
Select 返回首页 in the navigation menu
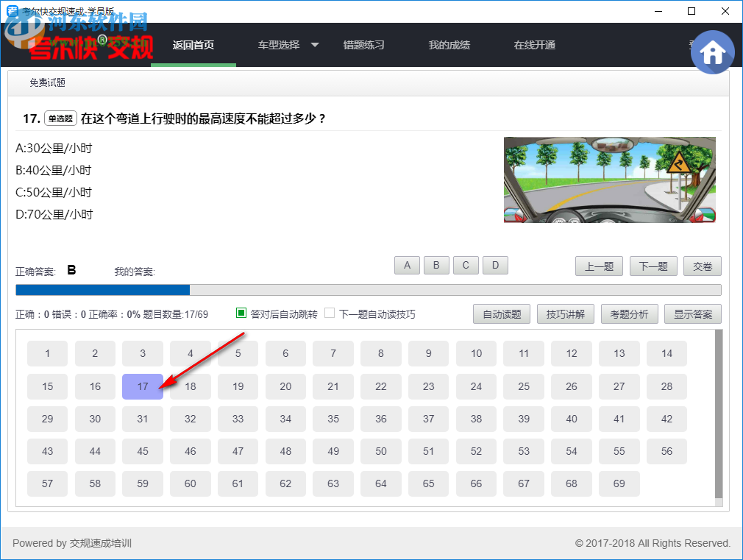coord(193,44)
